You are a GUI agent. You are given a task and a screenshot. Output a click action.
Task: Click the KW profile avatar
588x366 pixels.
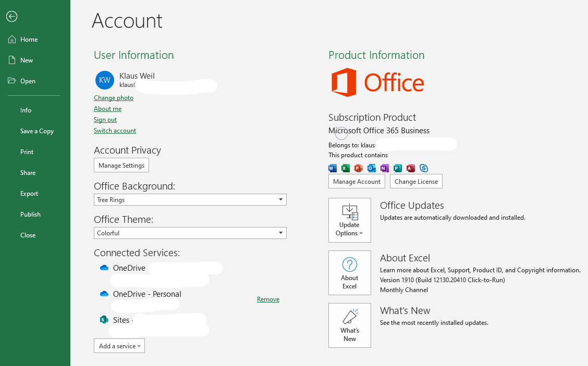tap(105, 80)
